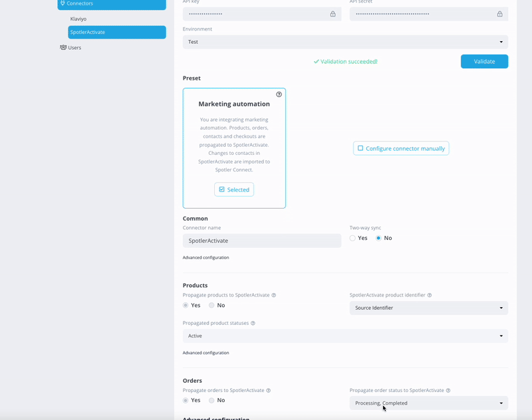Toggle the Selected preset button

click(x=234, y=189)
